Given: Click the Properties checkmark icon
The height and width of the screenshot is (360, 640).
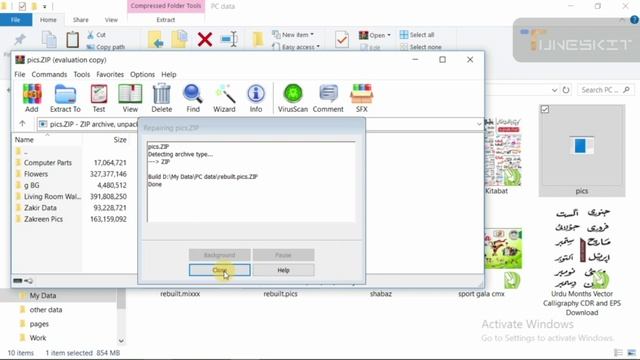Looking at the screenshot, I should [342, 40].
